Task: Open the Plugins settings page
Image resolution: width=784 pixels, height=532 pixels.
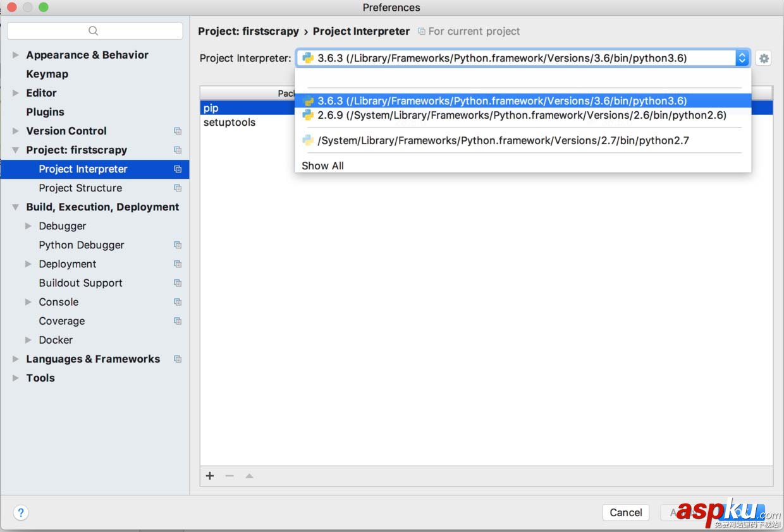Action: tap(45, 112)
